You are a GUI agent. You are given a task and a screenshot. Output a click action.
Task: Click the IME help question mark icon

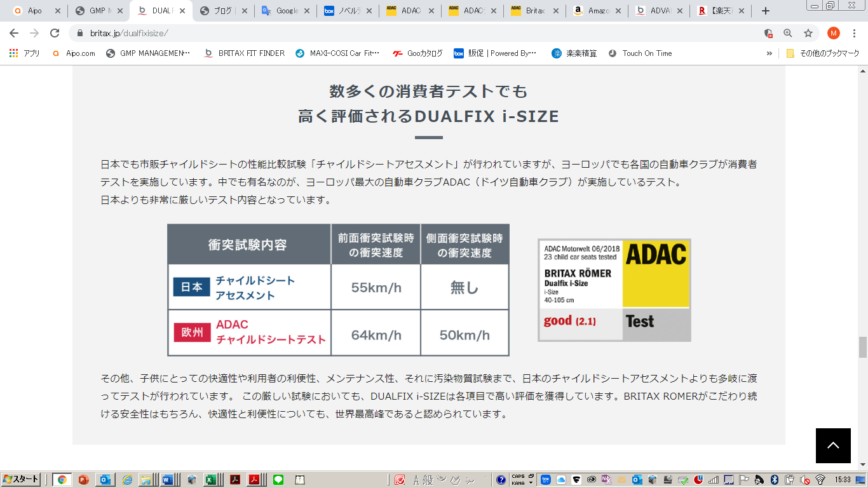click(x=501, y=480)
